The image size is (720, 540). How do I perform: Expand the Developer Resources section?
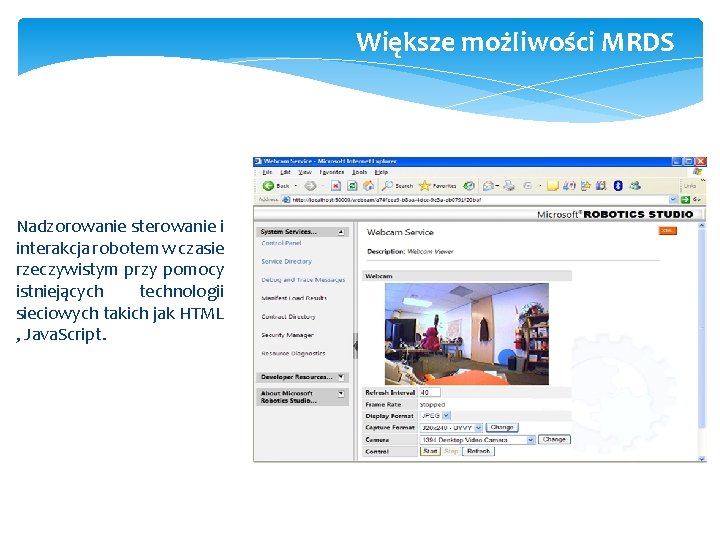341,377
